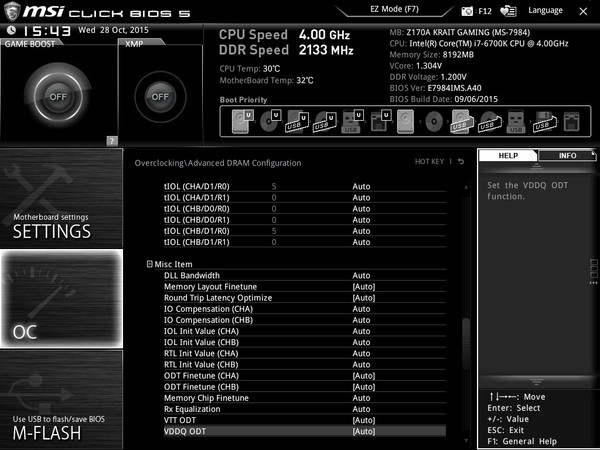Click the scroll down arrow of the settings list

tap(466, 440)
